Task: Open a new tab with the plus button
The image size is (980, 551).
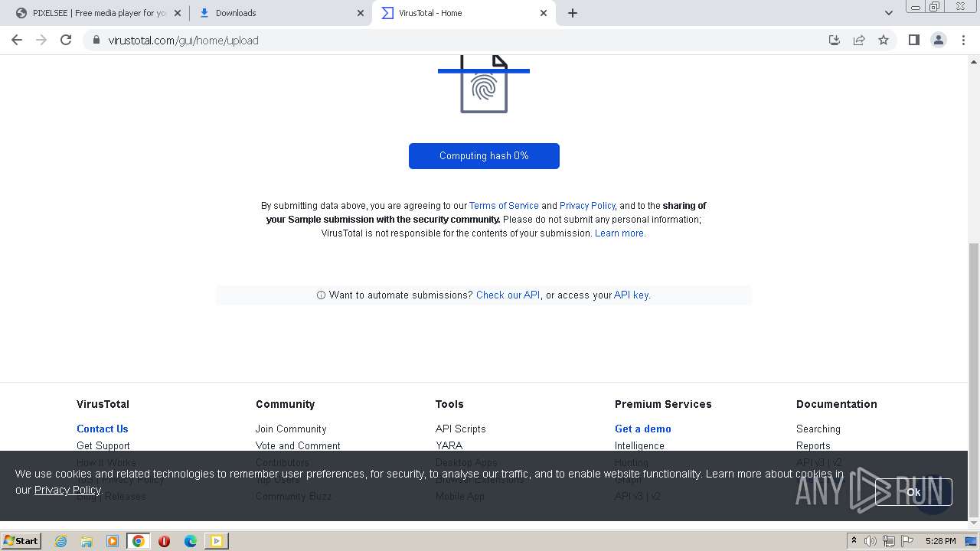Action: [573, 13]
